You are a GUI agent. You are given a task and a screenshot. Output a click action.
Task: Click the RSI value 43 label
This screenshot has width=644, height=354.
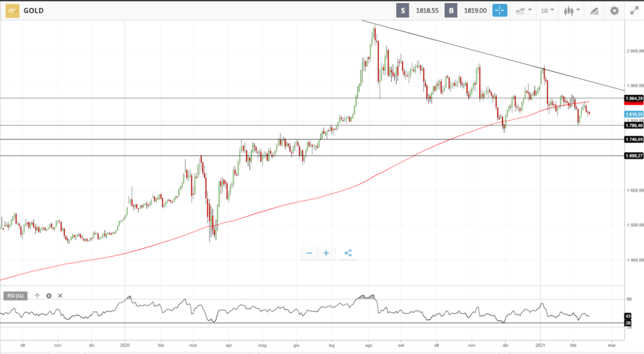pyautogui.click(x=628, y=316)
